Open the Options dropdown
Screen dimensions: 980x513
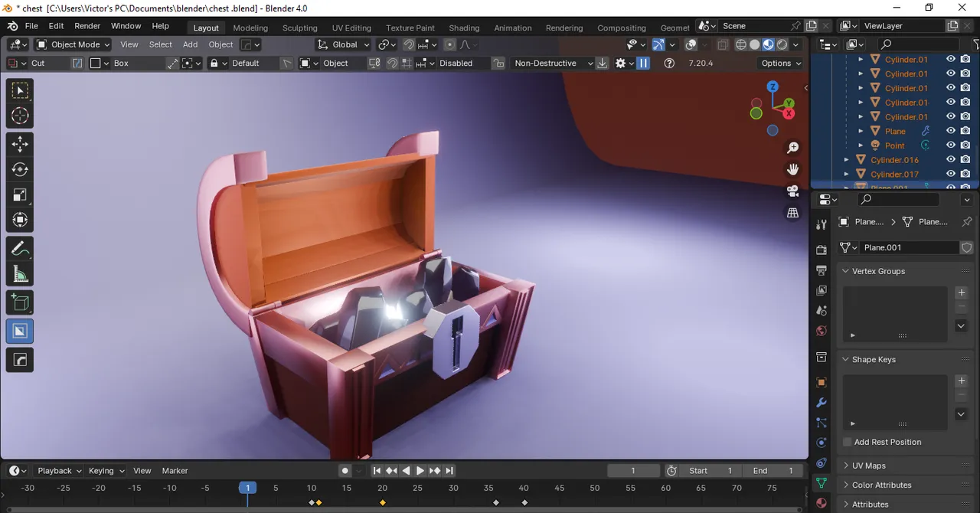click(x=781, y=64)
